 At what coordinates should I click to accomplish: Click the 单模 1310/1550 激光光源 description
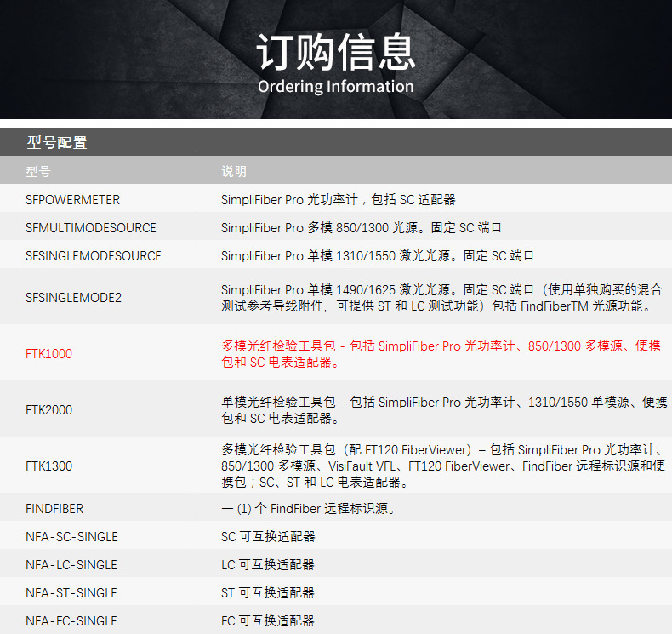(378, 256)
